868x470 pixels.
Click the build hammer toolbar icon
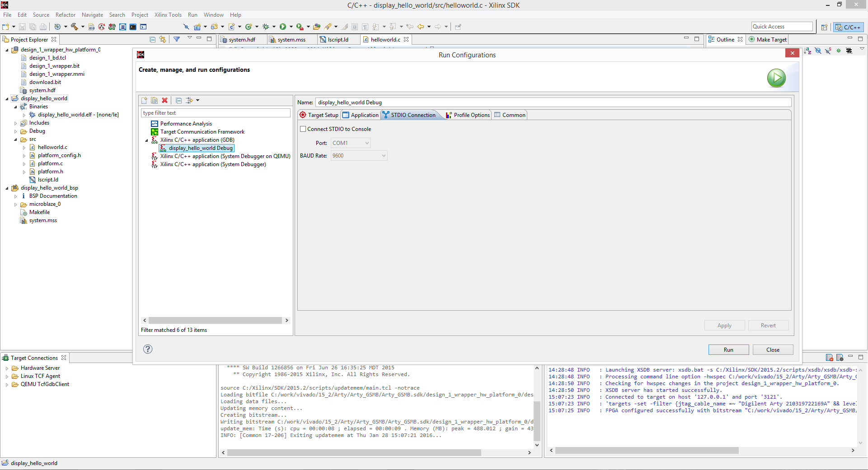(x=75, y=27)
